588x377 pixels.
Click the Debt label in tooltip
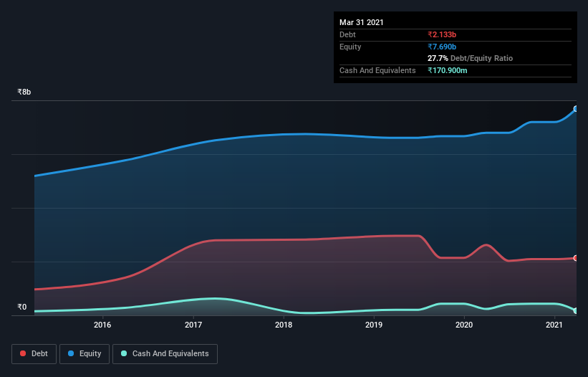click(347, 34)
